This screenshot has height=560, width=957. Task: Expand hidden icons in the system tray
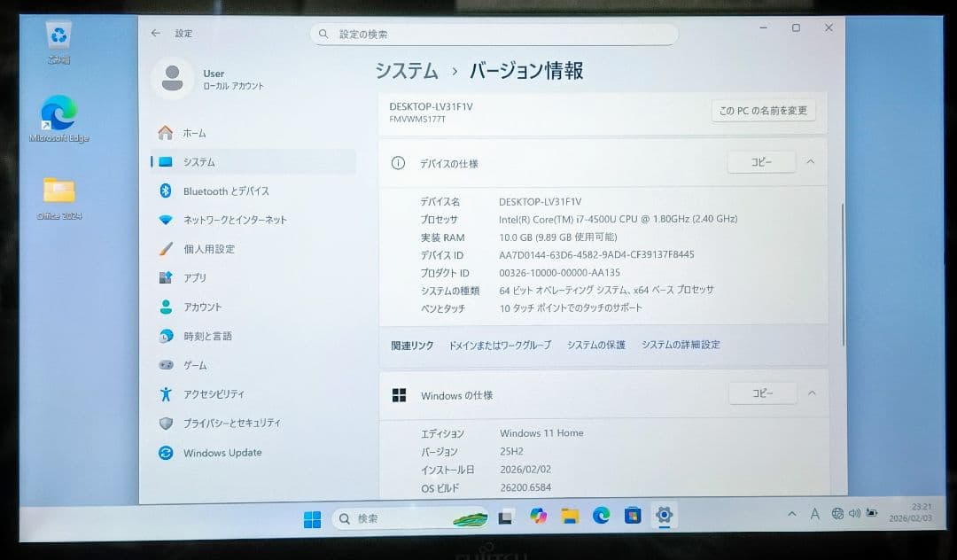[791, 513]
